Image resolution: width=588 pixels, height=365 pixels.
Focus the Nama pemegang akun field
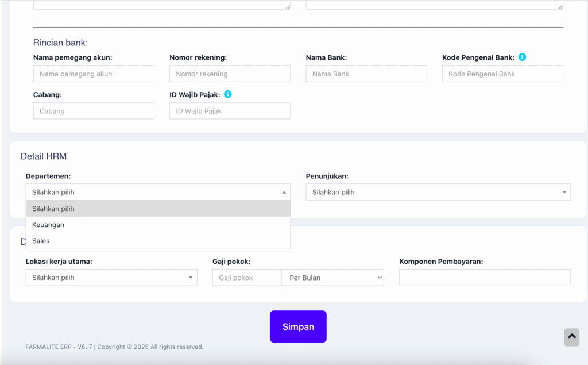click(94, 74)
